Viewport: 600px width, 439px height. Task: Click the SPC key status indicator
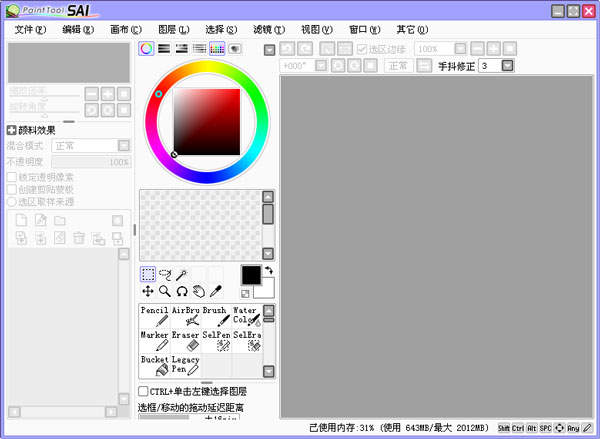click(545, 428)
